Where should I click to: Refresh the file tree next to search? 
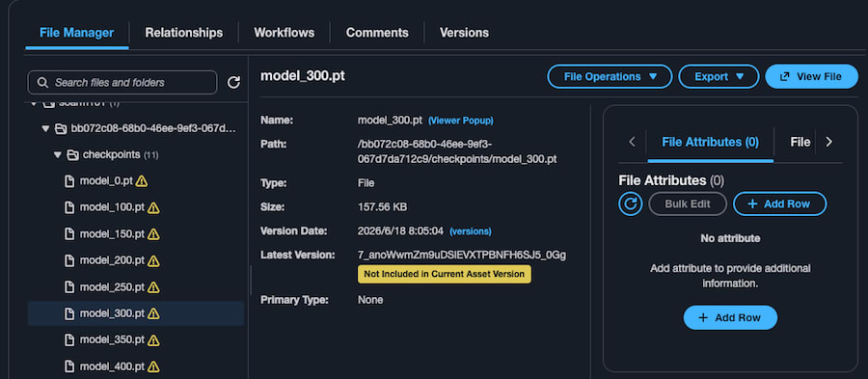[x=233, y=82]
